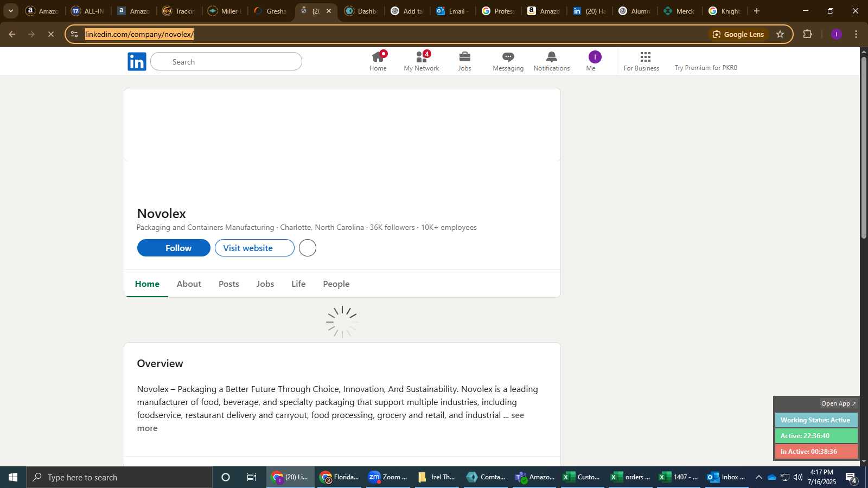The height and width of the screenshot is (488, 868).
Task: Focus the LinkedIn Search field
Action: 226,61
